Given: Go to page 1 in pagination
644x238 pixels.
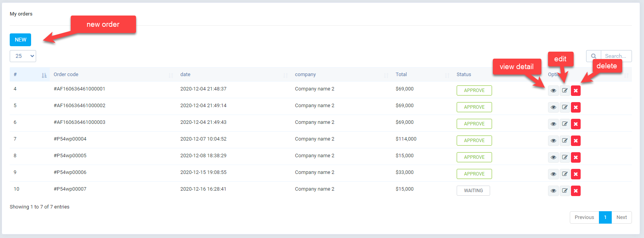Looking at the screenshot, I should point(605,217).
